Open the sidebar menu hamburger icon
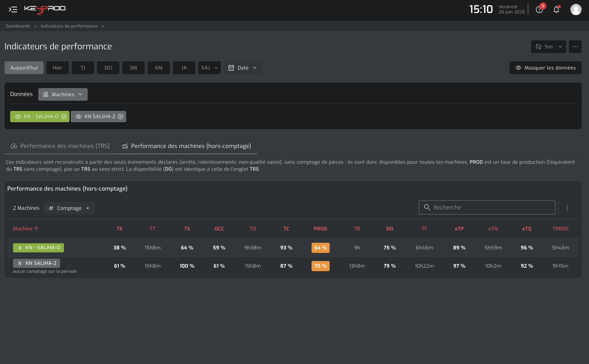Image resolution: width=589 pixels, height=364 pixels. point(13,9)
